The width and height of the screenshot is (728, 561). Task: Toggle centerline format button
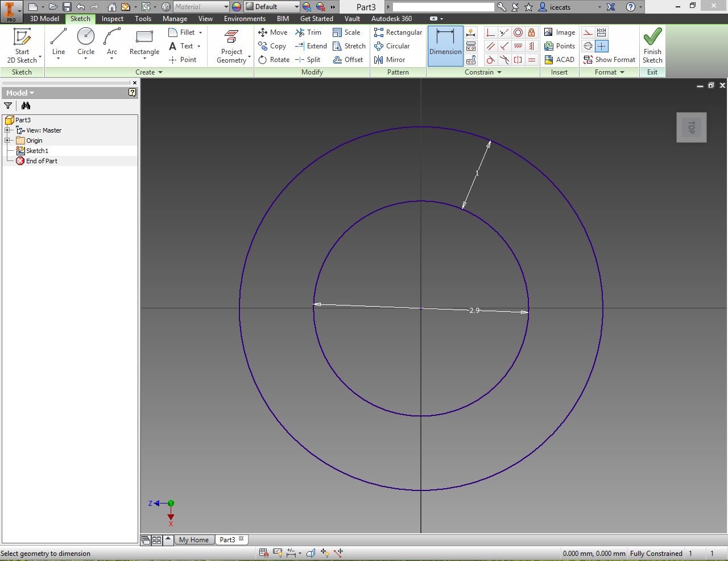[588, 46]
